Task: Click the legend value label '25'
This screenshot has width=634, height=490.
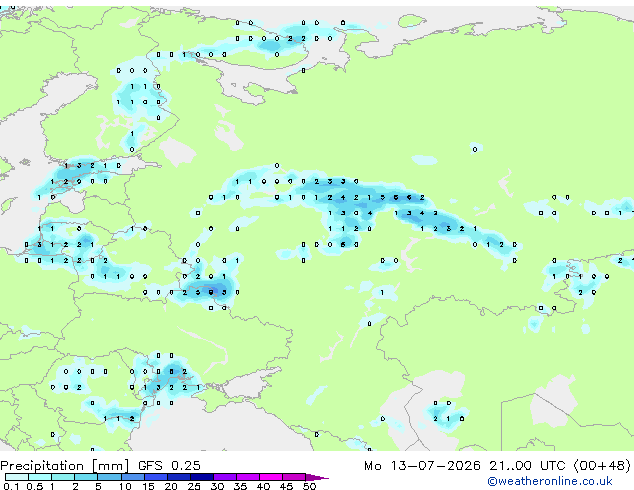Action: [194, 486]
